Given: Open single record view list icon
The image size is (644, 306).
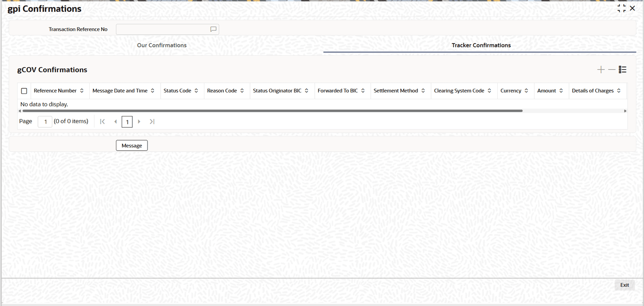Looking at the screenshot, I should tap(623, 70).
